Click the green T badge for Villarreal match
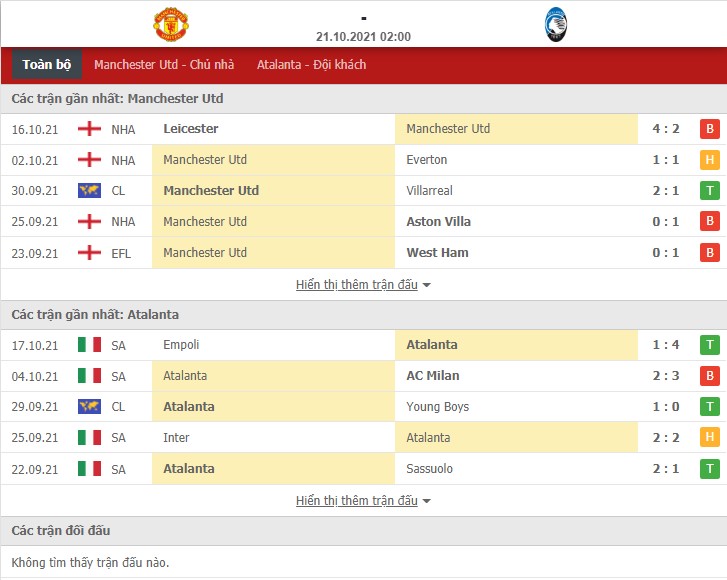This screenshot has height=580, width=727. click(x=709, y=191)
